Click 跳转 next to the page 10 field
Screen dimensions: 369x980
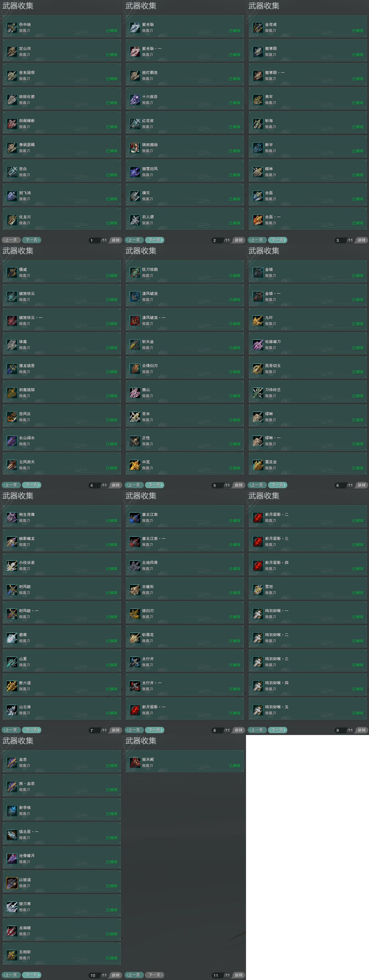(x=116, y=975)
